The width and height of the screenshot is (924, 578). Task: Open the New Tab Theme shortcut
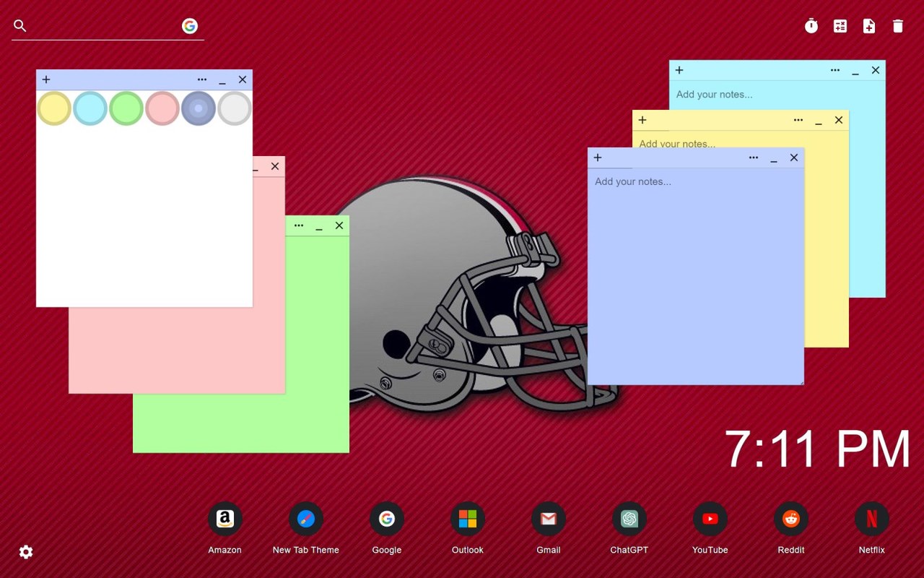click(306, 519)
